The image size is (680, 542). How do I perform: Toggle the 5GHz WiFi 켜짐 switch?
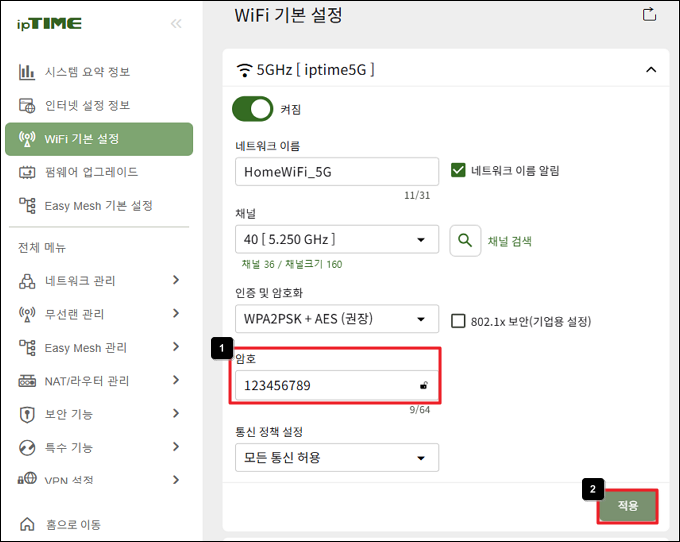click(252, 109)
